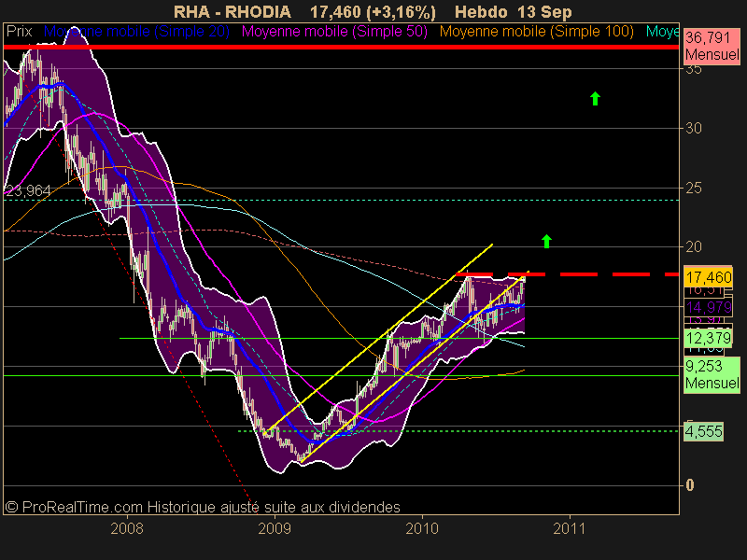This screenshot has height=560, width=747.
Task: Select the upper yellow channel trendline
Action: coord(379,339)
